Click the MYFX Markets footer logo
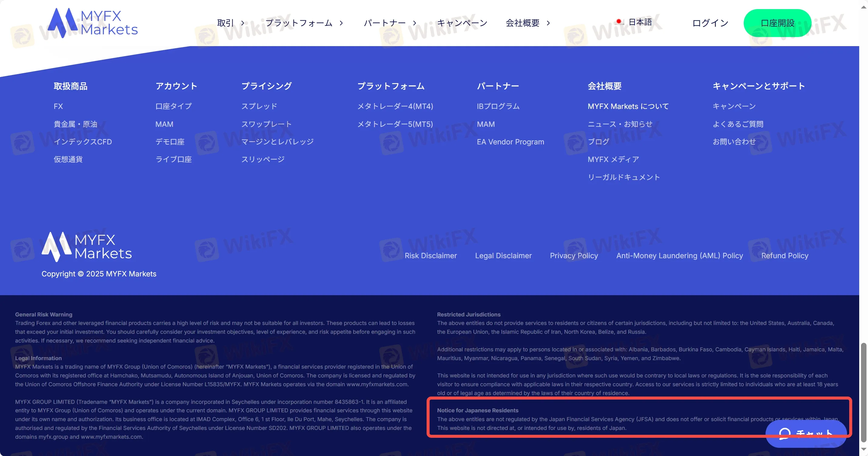Screen dimensions: 868x456 [87, 247]
